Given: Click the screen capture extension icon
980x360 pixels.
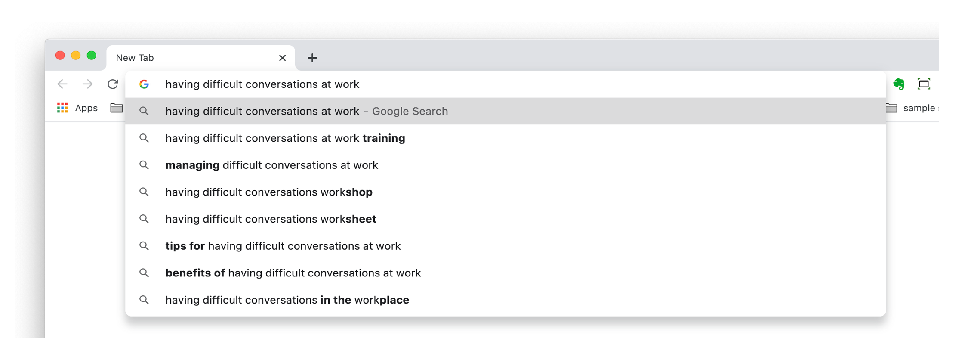Looking at the screenshot, I should tap(924, 84).
